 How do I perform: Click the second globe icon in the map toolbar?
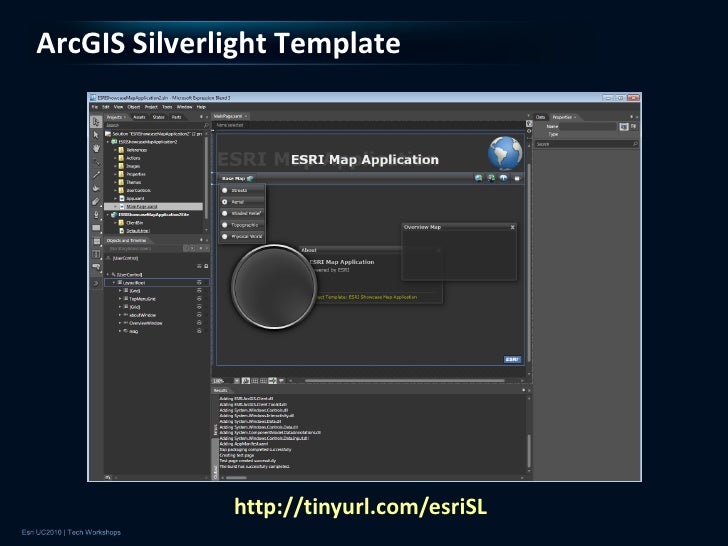click(x=491, y=178)
